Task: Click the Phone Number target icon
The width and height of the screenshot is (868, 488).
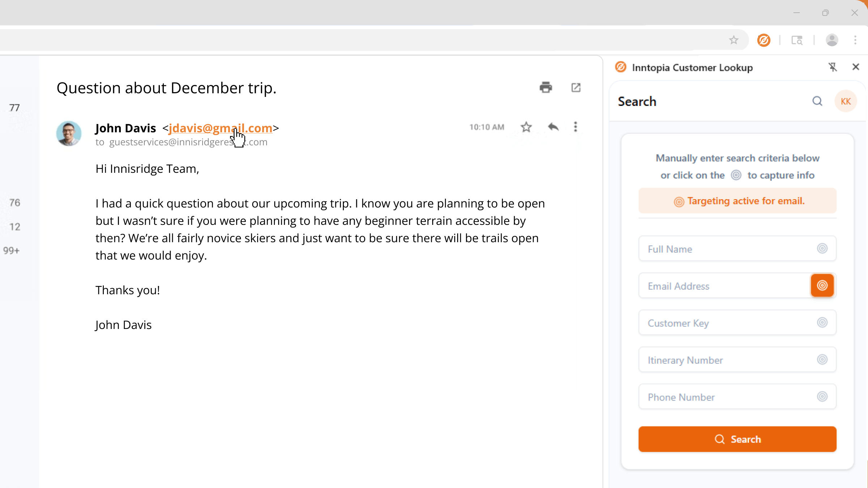Action: pyautogui.click(x=822, y=397)
